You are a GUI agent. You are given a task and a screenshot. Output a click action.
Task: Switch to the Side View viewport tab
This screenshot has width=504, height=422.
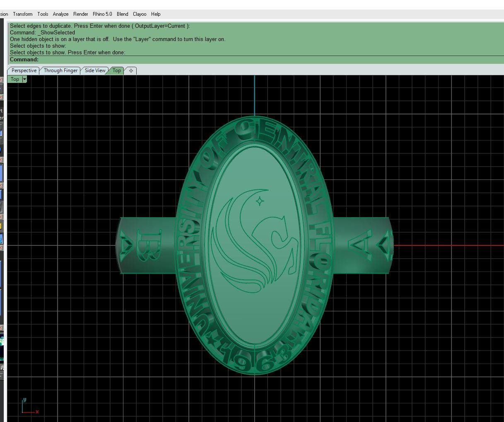pos(95,70)
